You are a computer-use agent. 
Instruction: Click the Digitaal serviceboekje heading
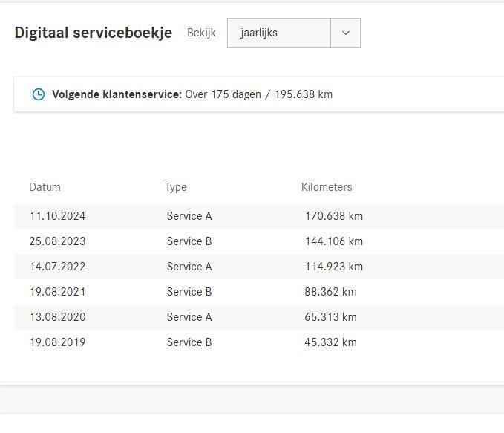click(x=94, y=33)
